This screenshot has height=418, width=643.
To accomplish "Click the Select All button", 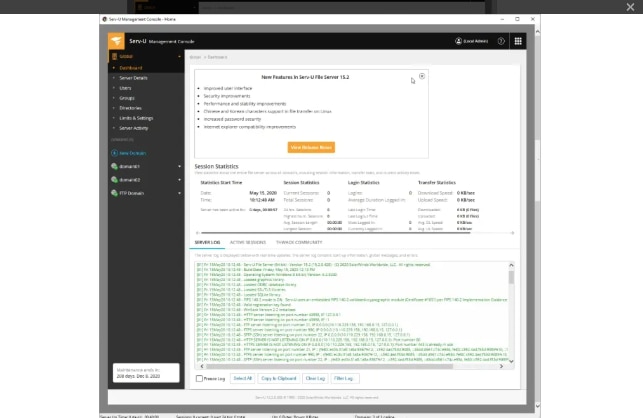I will 242,378.
